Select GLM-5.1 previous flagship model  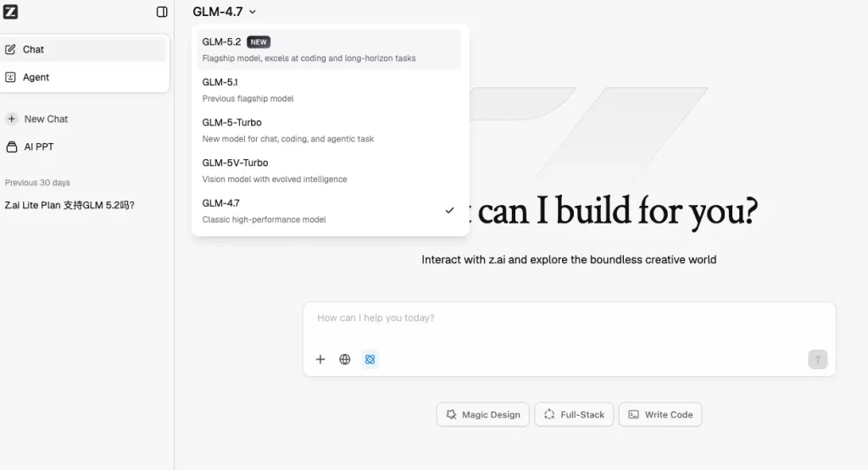coord(329,90)
